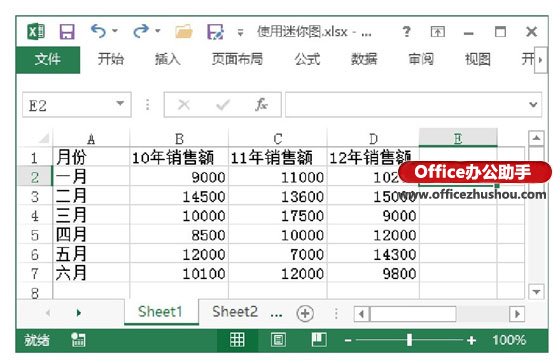Open Excel help question mark
This screenshot has height=363, width=560.
point(406,32)
